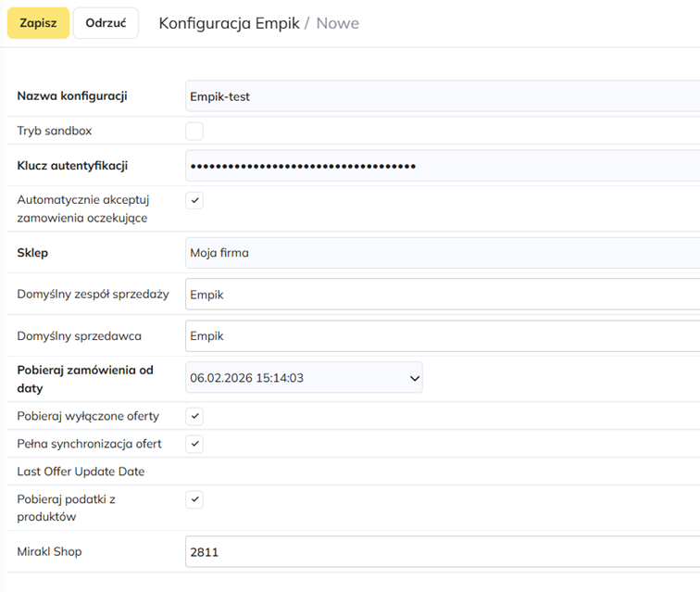Toggle the Pobieraj wyłączone oferty checkbox
700x592 pixels.
click(x=194, y=416)
